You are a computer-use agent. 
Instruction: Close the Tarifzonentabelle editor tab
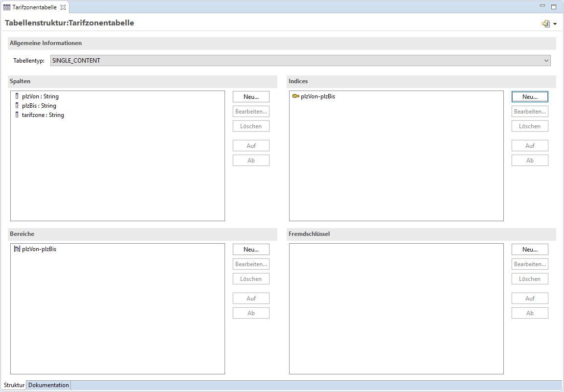(63, 7)
